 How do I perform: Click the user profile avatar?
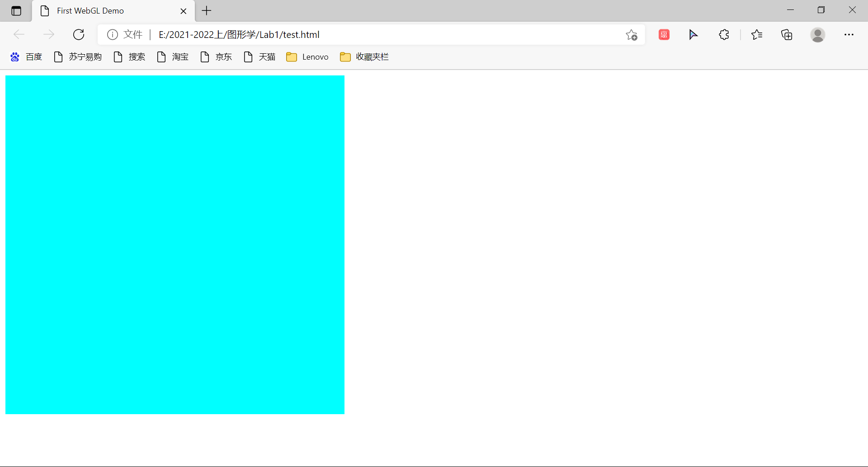pos(817,35)
